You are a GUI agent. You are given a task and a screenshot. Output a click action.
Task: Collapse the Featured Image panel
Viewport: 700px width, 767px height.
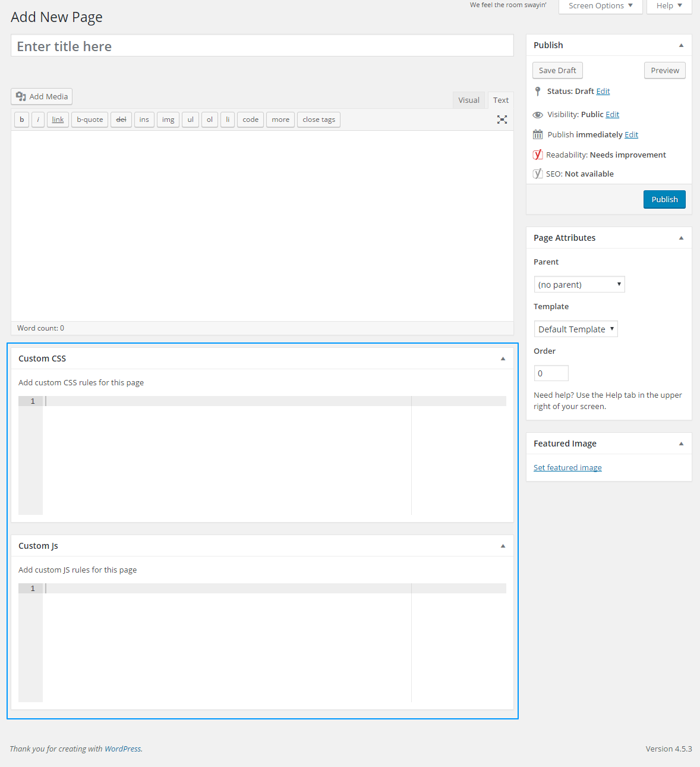pyautogui.click(x=681, y=444)
